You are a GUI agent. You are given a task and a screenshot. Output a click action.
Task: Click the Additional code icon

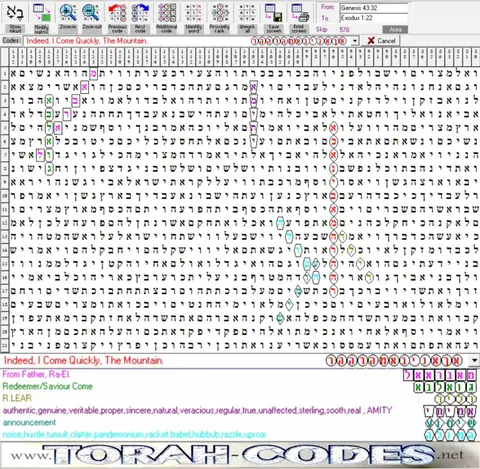(167, 13)
